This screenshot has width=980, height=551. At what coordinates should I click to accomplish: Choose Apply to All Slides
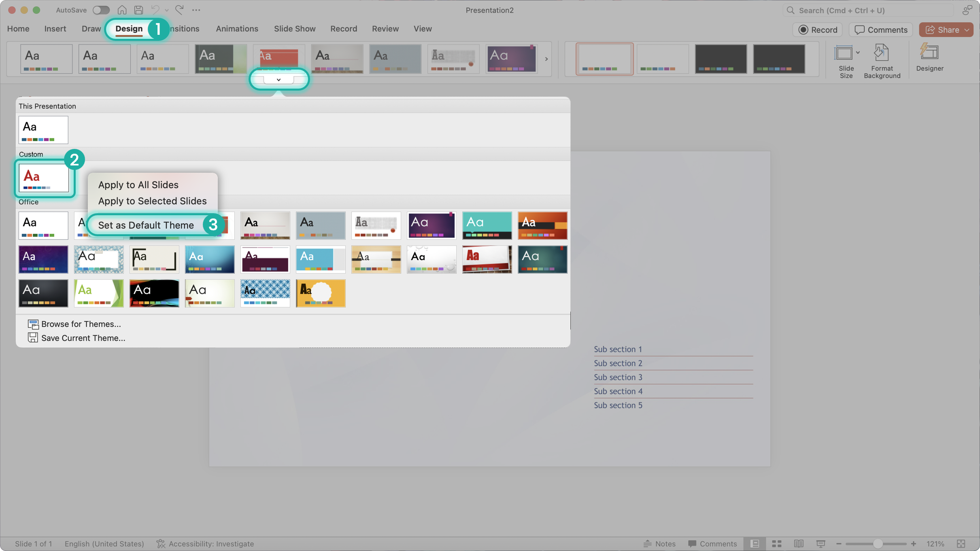tap(138, 185)
